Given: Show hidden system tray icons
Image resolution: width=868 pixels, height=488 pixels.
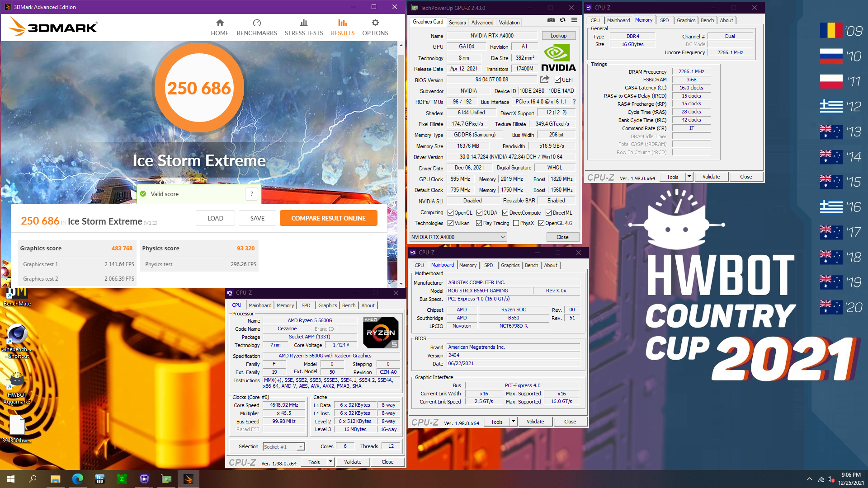Looking at the screenshot, I should 809,479.
